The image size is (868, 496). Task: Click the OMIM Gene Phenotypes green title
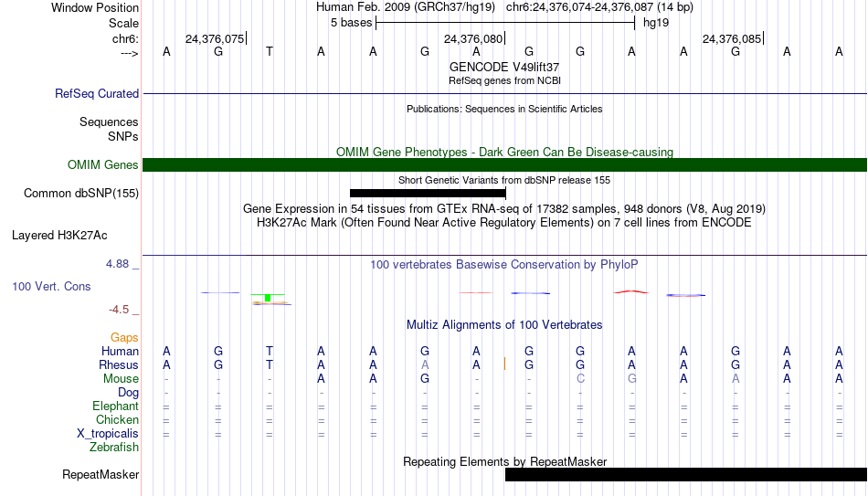(x=505, y=153)
